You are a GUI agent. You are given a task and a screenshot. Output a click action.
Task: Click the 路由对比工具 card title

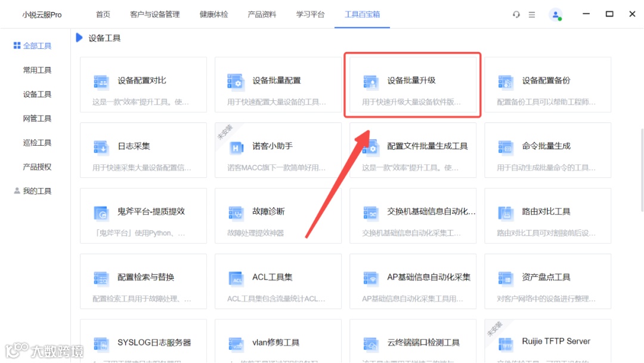pos(546,211)
